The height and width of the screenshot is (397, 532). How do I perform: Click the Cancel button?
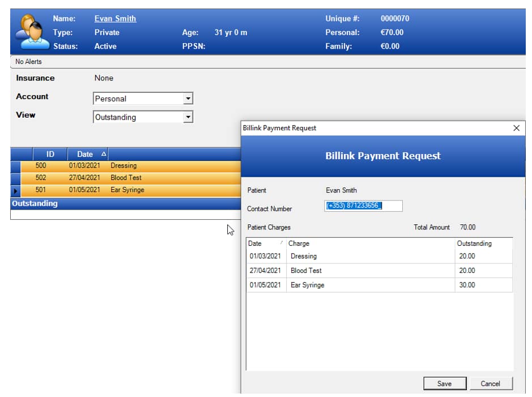[491, 383]
